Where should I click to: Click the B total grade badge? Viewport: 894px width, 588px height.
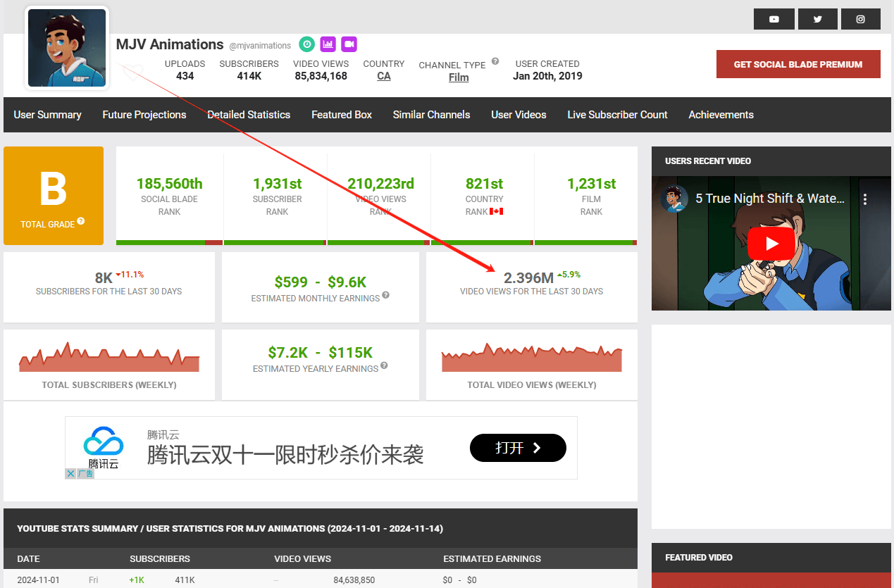coord(54,196)
